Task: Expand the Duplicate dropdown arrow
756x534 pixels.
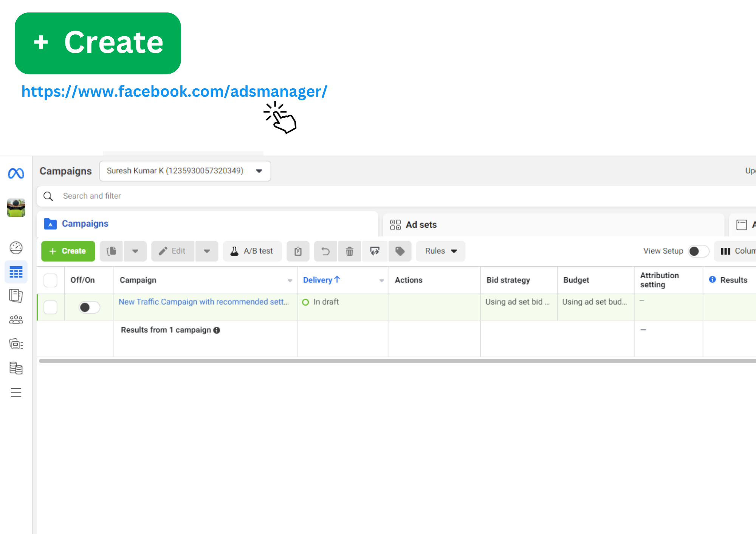Action: coord(135,251)
